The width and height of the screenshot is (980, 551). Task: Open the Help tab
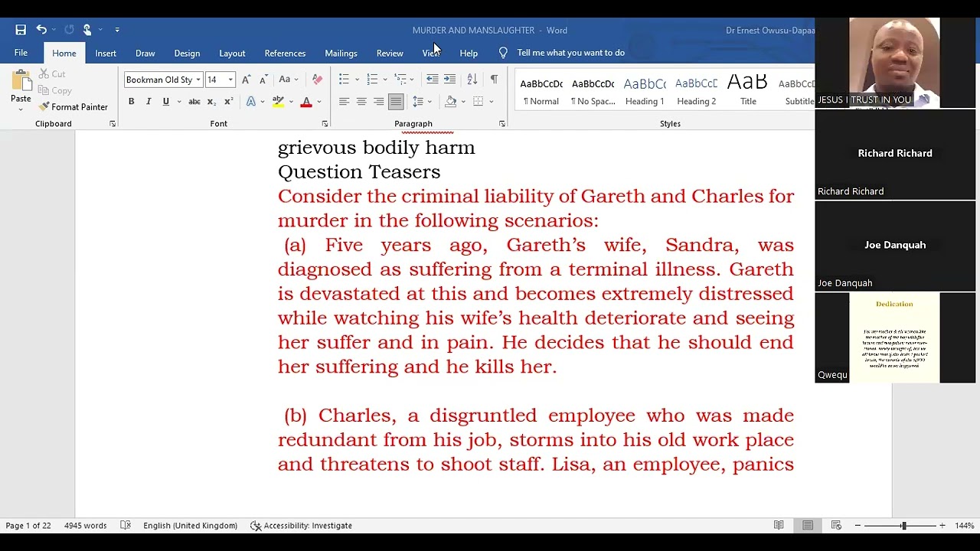(x=469, y=53)
